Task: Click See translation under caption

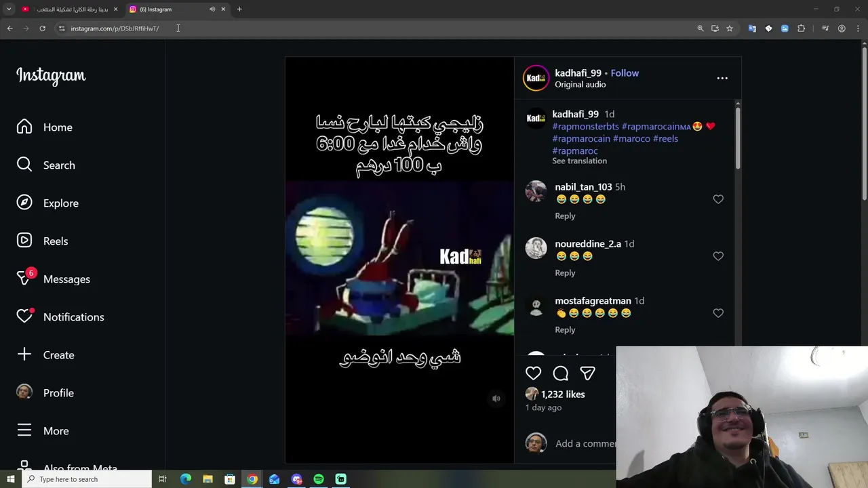Action: click(x=579, y=161)
